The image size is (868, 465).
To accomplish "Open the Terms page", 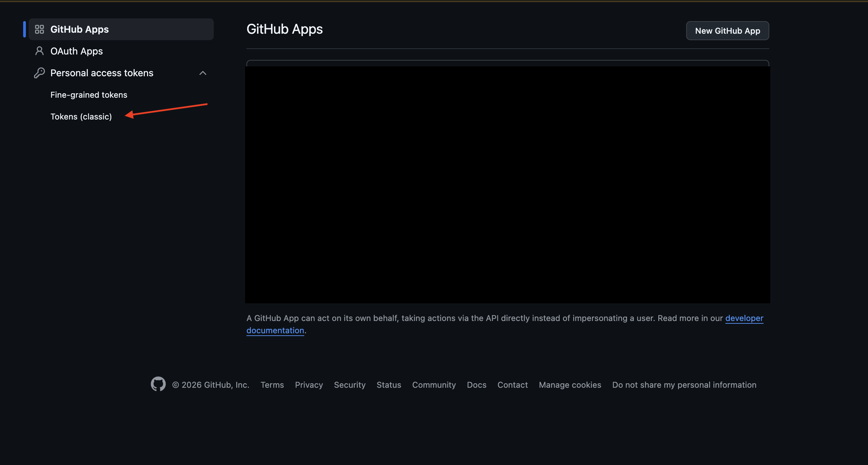I will tap(272, 385).
